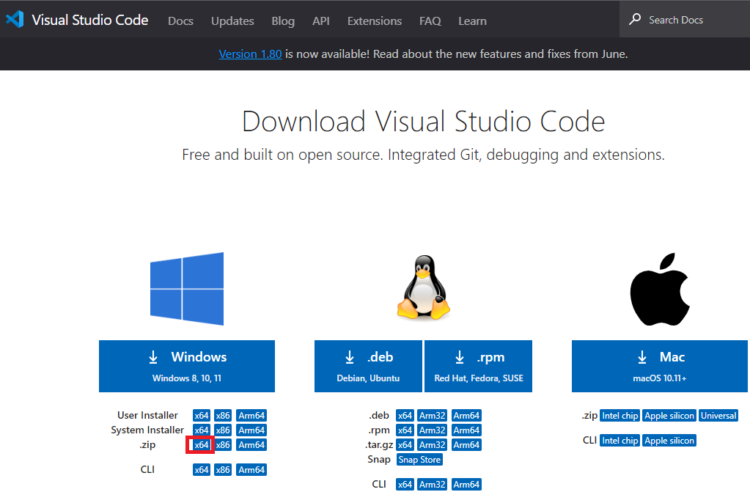This screenshot has height=492, width=750.
Task: Download Windows CLI Arm64
Action: [252, 470]
